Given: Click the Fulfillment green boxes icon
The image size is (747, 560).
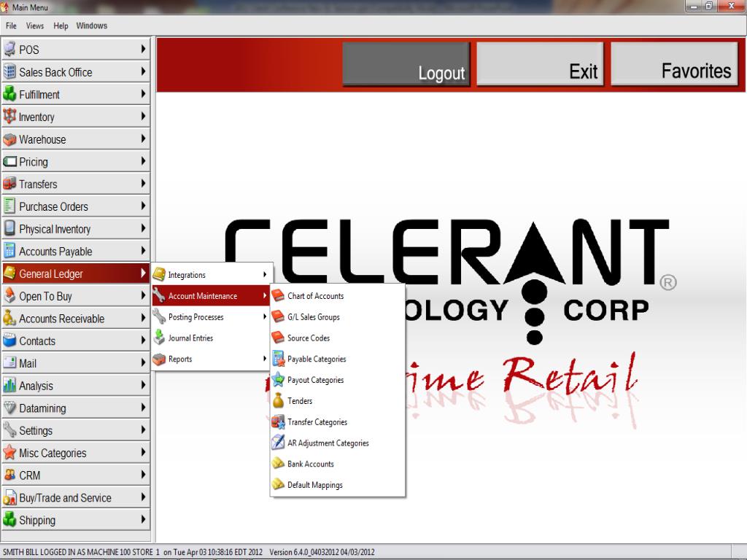Looking at the screenshot, I should click(x=9, y=94).
